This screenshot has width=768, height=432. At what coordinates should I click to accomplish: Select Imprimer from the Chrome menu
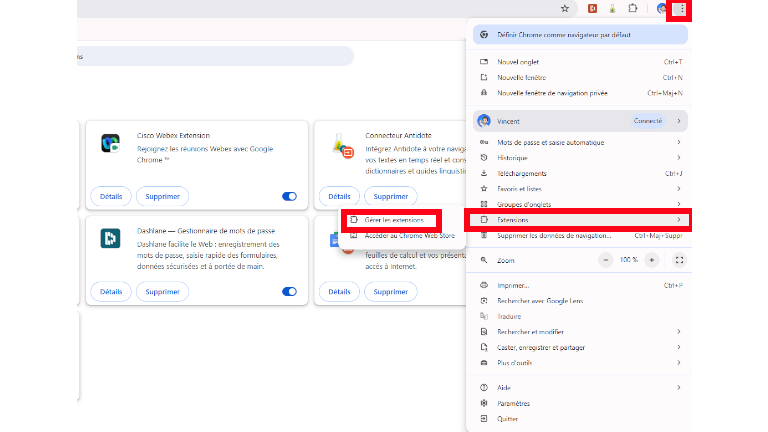pos(580,285)
